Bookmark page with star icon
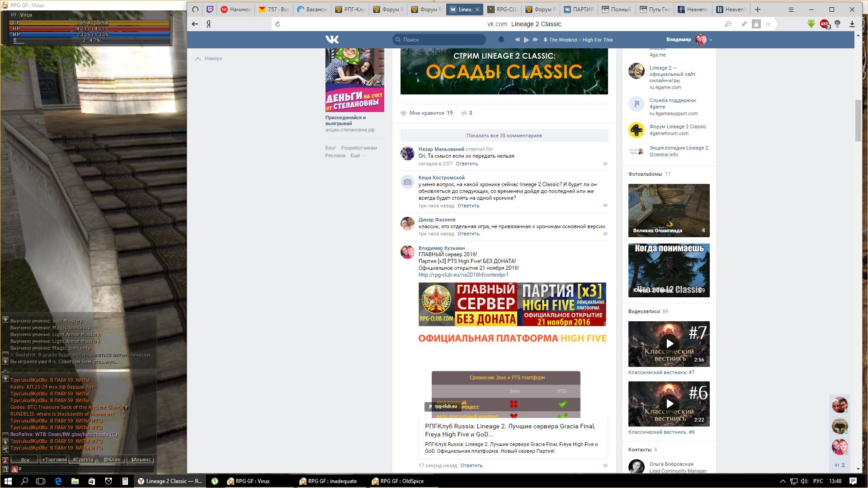This screenshot has width=868, height=488. pyautogui.click(x=768, y=24)
